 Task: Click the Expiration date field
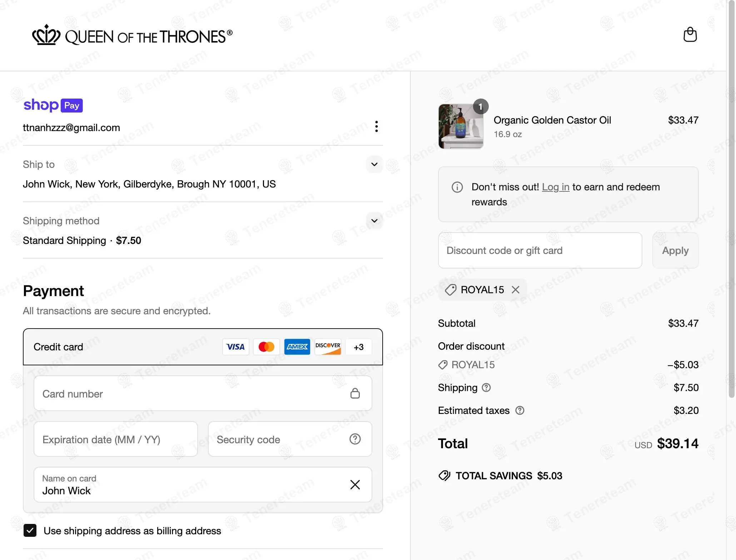(115, 439)
